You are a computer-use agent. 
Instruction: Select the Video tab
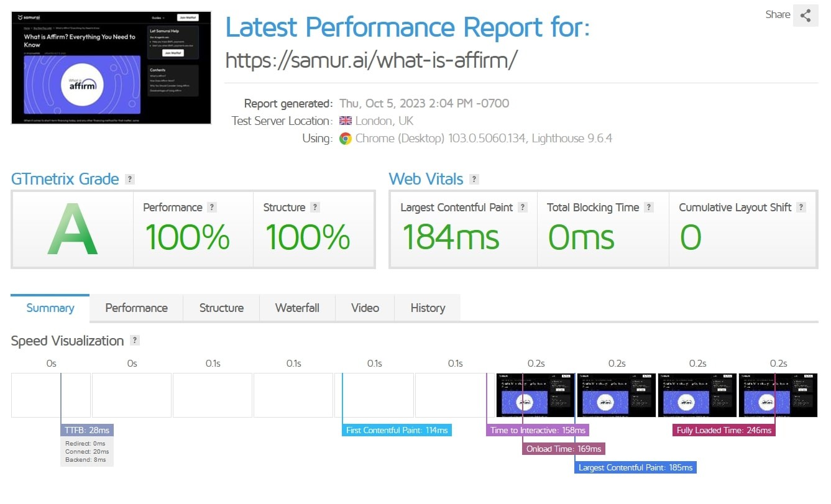365,308
